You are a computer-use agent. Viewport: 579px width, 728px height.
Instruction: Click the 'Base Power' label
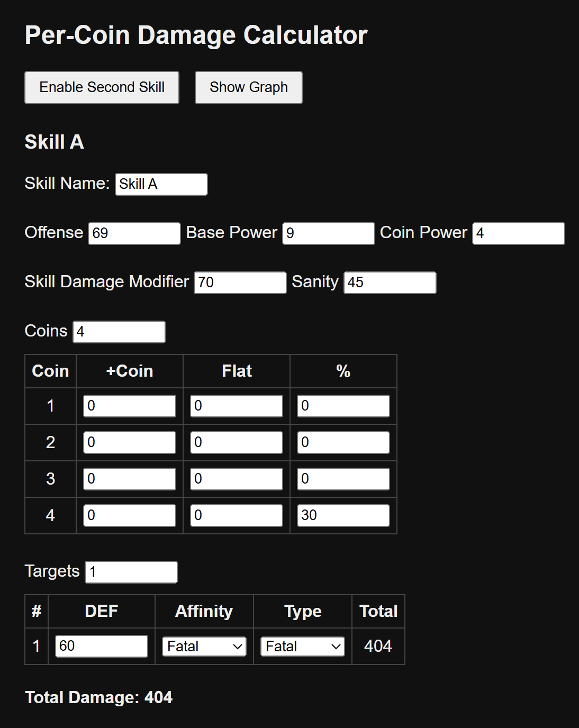coord(232,232)
